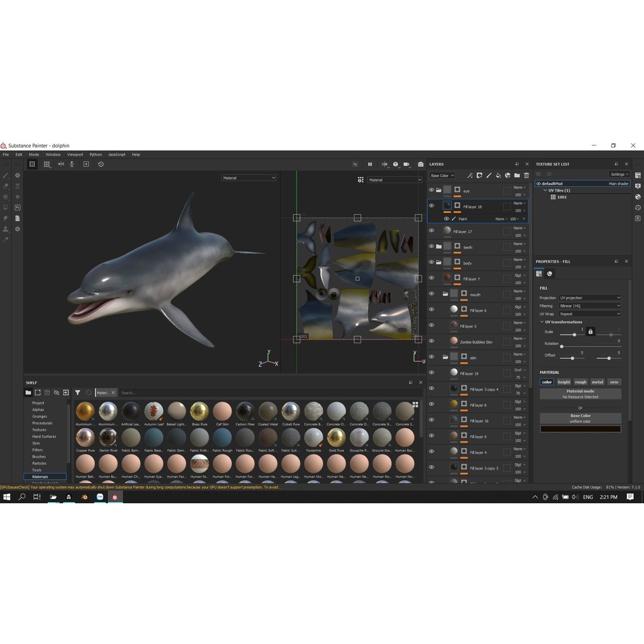The width and height of the screenshot is (644, 644).
Task: Pause engine rendering with the pause icon
Action: (x=370, y=165)
